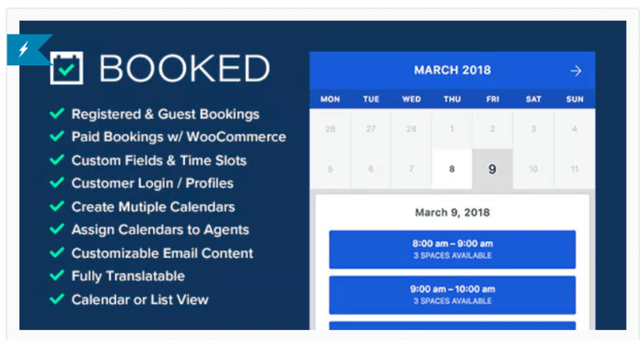This screenshot has width=644, height=340.
Task: Click checkmark beside Custom Fields & Time Slots
Action: point(57,159)
